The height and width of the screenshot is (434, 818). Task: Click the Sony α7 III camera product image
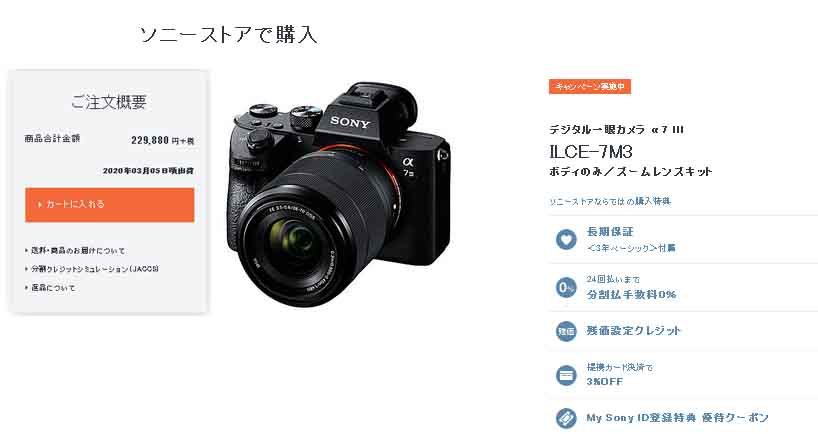click(x=338, y=193)
